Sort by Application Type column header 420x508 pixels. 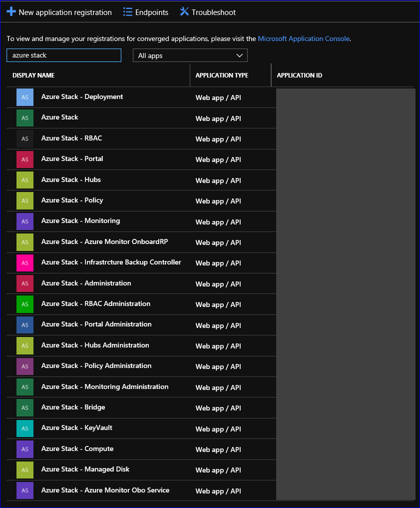point(222,75)
